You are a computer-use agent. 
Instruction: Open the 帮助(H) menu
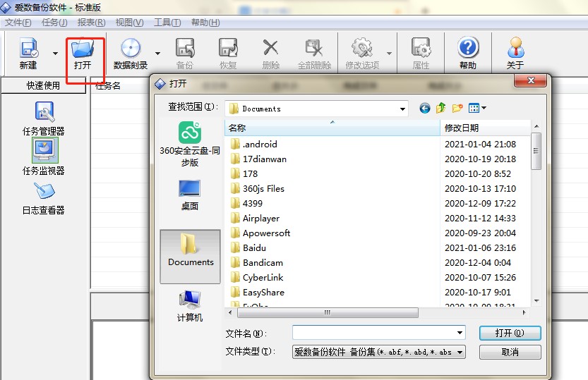[x=205, y=23]
